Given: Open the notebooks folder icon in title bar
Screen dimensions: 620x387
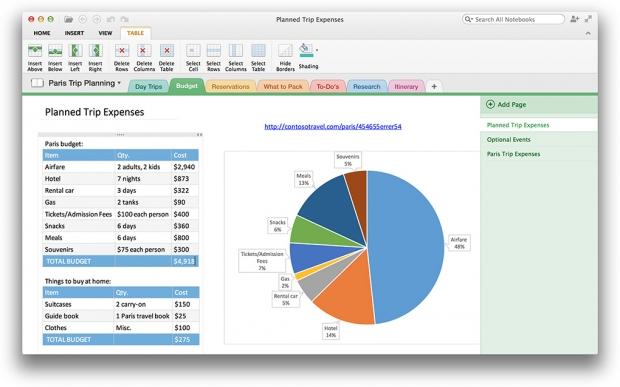Looking at the screenshot, I should pyautogui.click(x=68, y=19).
